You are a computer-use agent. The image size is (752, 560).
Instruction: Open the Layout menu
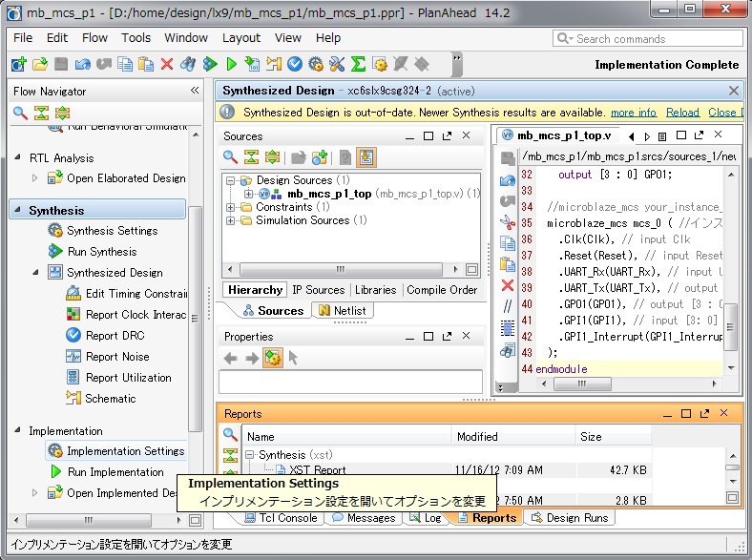241,38
